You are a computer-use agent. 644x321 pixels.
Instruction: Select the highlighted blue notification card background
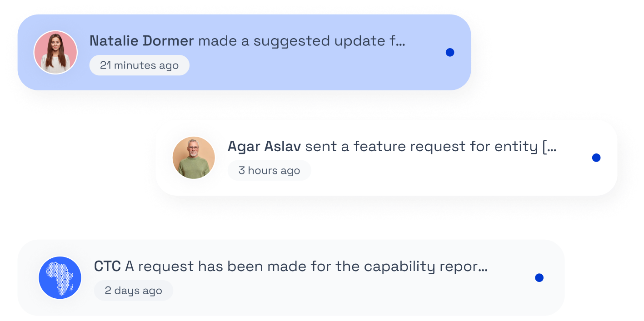coord(244,52)
